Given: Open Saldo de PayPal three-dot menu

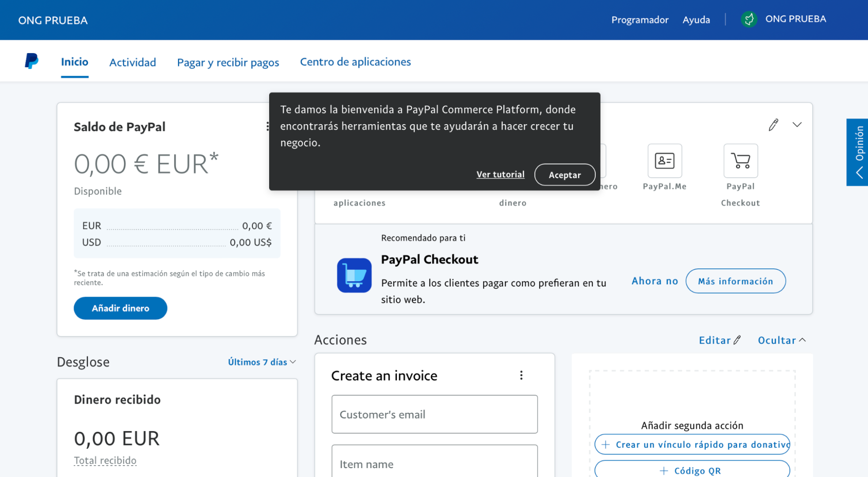Looking at the screenshot, I should [267, 126].
